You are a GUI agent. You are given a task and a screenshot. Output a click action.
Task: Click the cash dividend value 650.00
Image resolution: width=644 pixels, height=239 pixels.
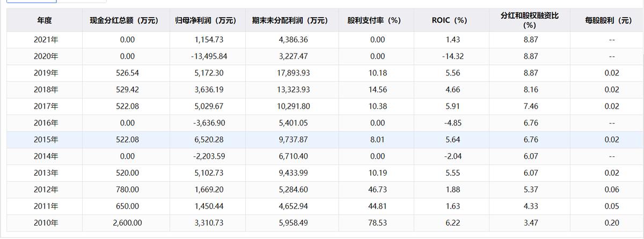coord(127,206)
